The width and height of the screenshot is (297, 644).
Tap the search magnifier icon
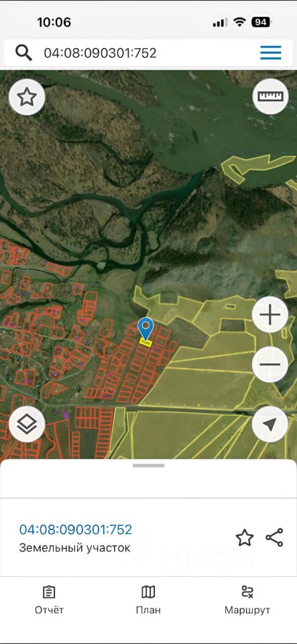pos(23,53)
